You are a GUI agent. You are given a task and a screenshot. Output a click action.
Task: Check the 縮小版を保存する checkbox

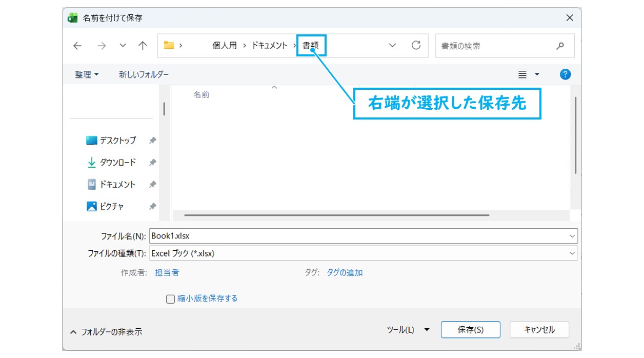[170, 299]
